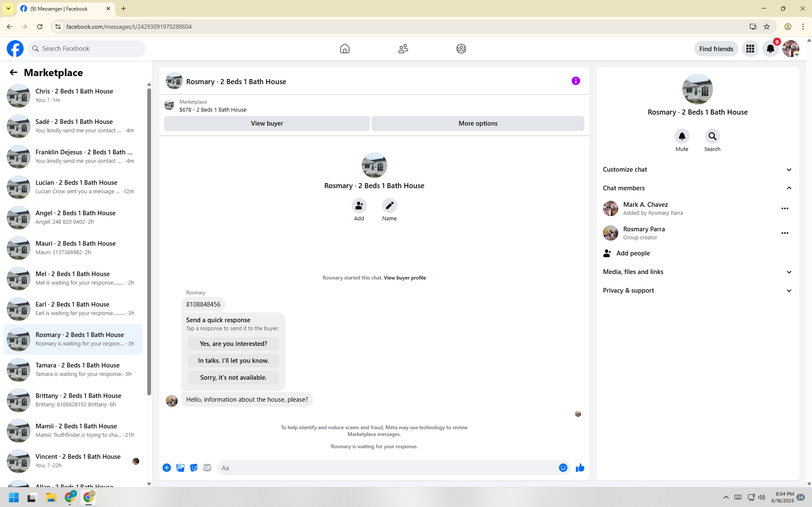
Task: Open Chrome menu three dots
Action: point(803,27)
